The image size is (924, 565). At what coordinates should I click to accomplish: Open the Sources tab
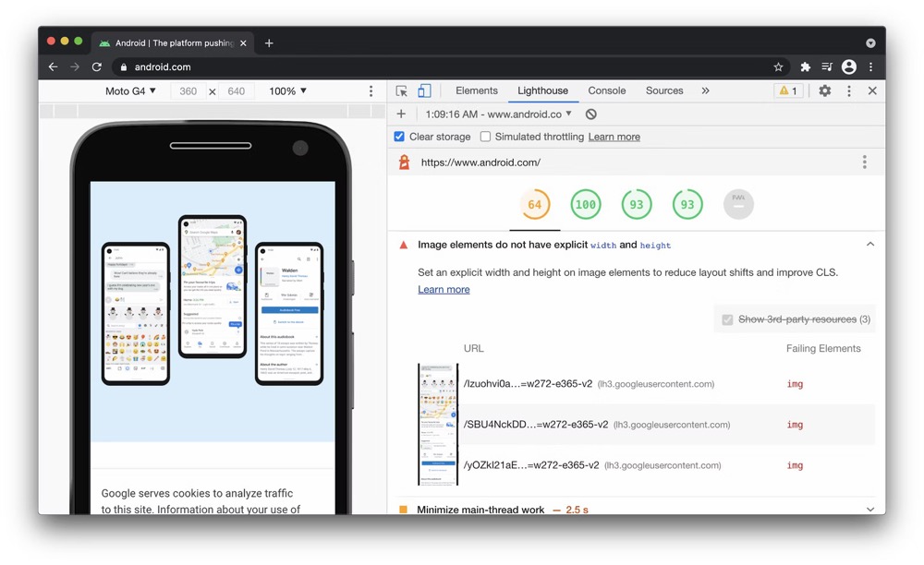pyautogui.click(x=664, y=90)
